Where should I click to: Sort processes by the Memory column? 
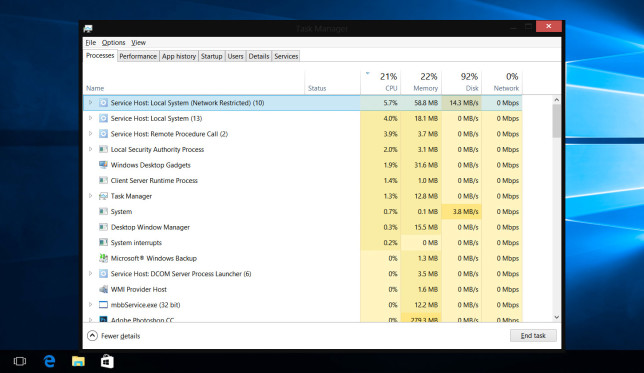421,82
